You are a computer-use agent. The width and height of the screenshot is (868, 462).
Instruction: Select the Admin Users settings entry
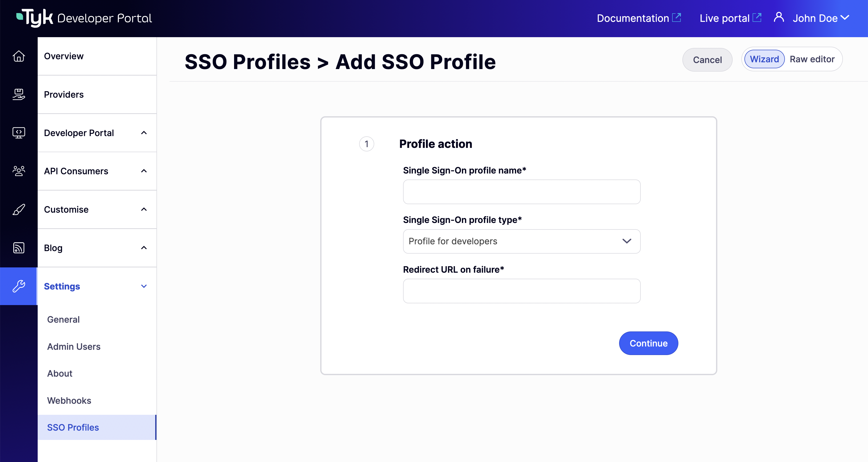coord(74,346)
